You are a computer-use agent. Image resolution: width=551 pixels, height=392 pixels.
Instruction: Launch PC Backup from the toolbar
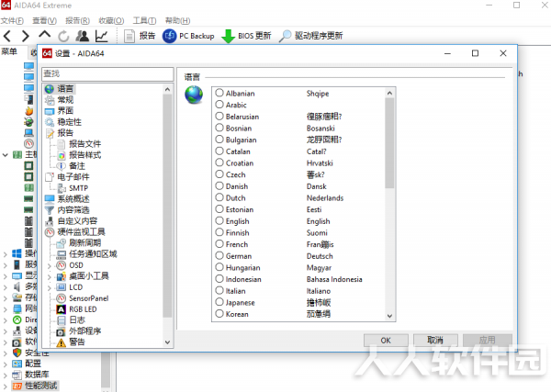pyautogui.click(x=188, y=36)
